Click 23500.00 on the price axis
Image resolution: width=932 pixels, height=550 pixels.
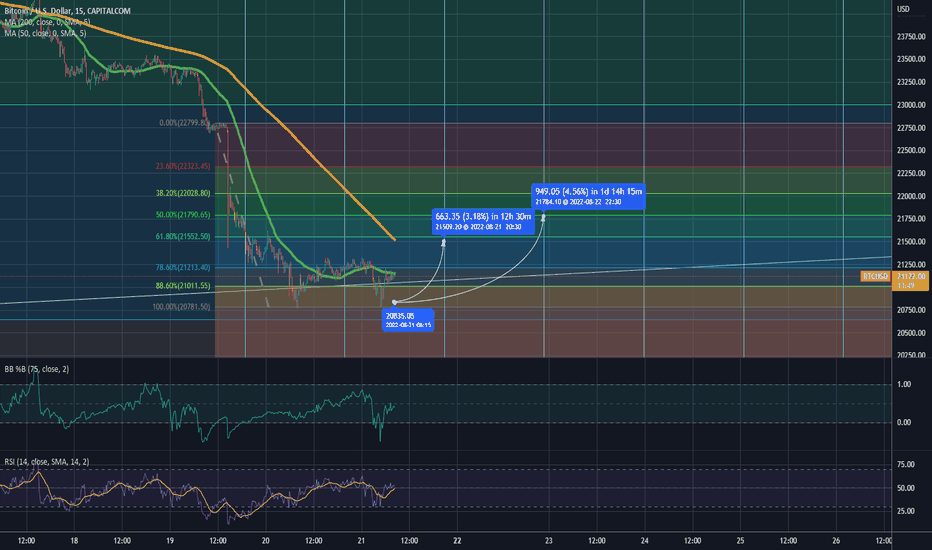(911, 59)
